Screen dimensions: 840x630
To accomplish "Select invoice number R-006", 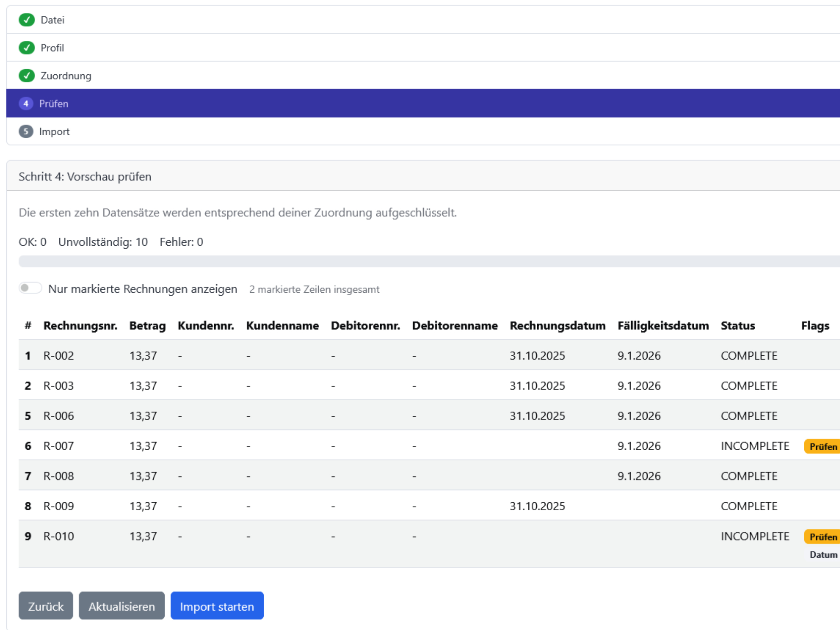I will click(59, 416).
